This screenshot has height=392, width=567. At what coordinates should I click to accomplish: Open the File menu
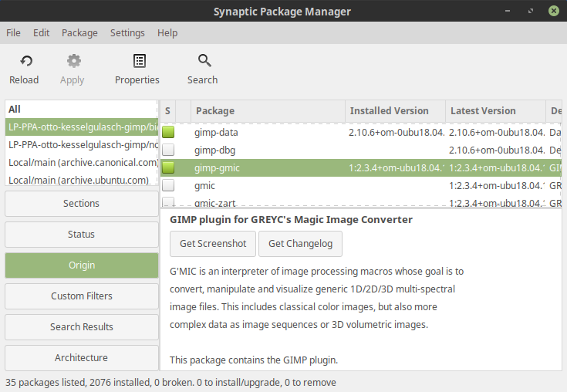[13, 33]
